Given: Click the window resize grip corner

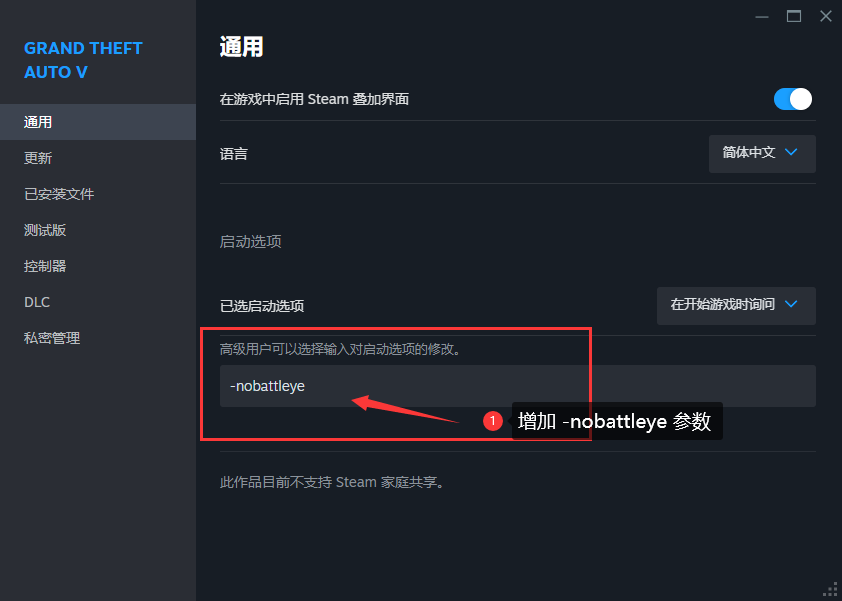Looking at the screenshot, I should point(831,590).
